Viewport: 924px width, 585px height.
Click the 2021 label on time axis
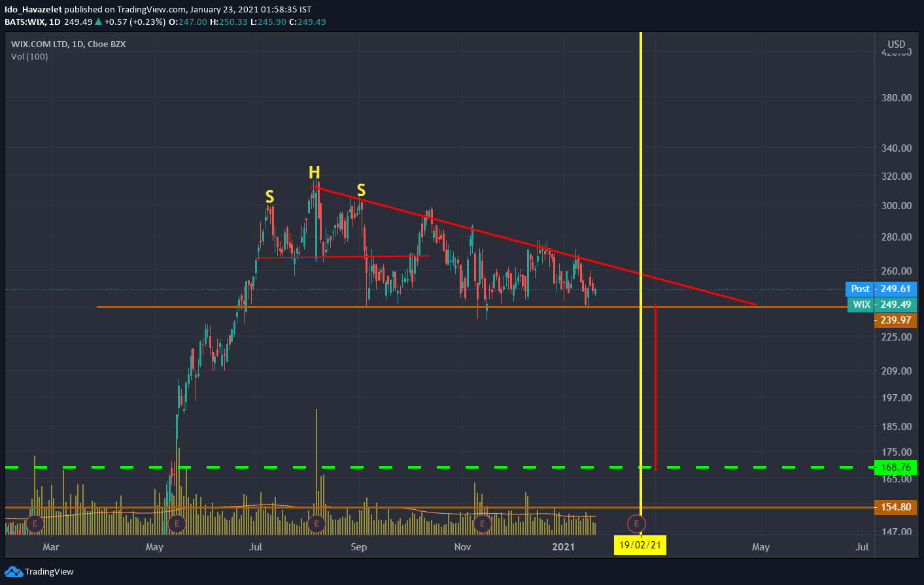564,547
